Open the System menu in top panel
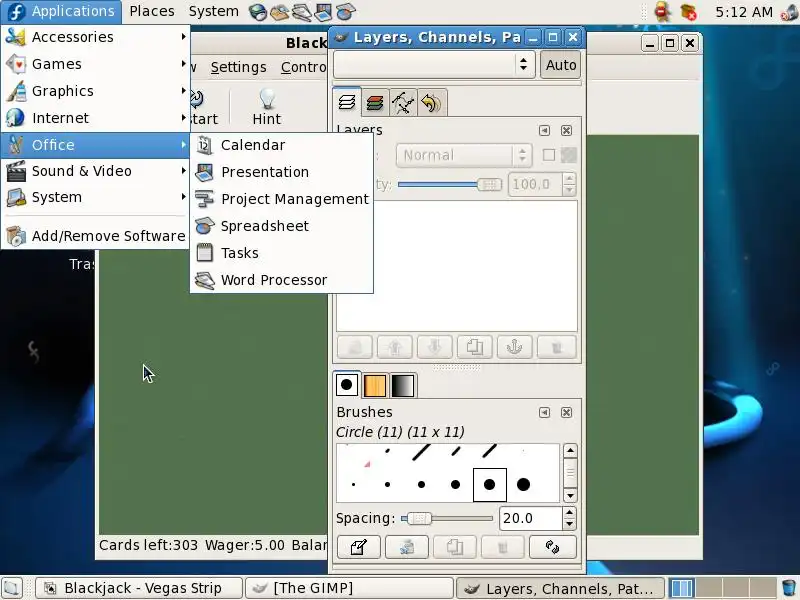Screen dimensions: 800x600 click(x=213, y=11)
